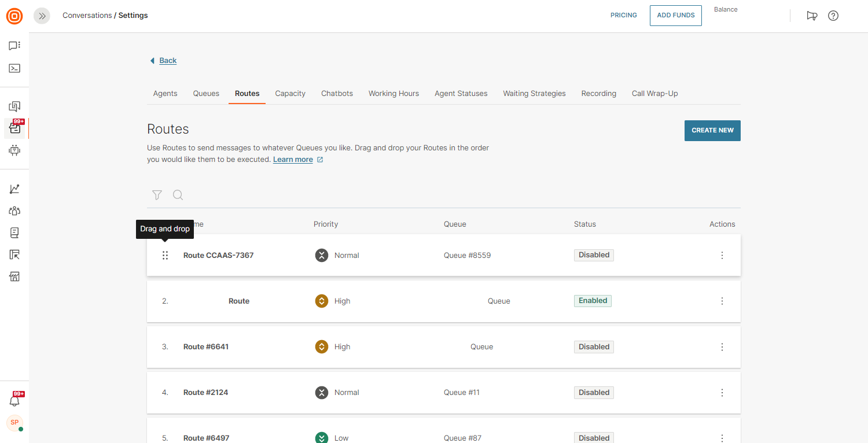
Task: Switch to the Working Hours tab
Action: click(393, 93)
